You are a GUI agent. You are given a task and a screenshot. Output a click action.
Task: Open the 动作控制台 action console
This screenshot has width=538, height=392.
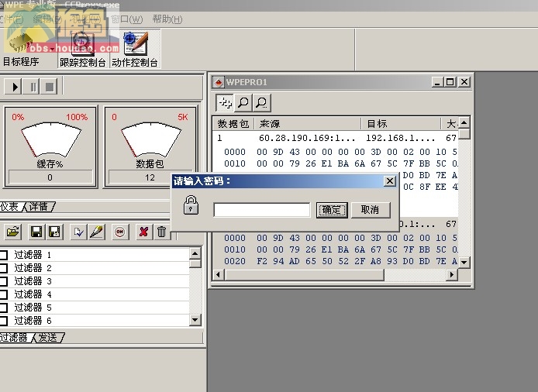tap(135, 49)
